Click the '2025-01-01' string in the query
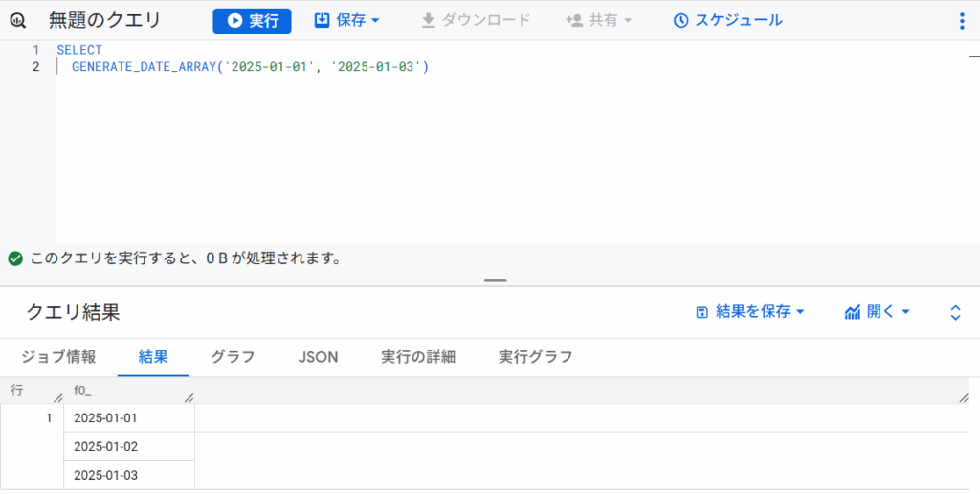Viewport: 980px width, 494px height. click(x=269, y=67)
